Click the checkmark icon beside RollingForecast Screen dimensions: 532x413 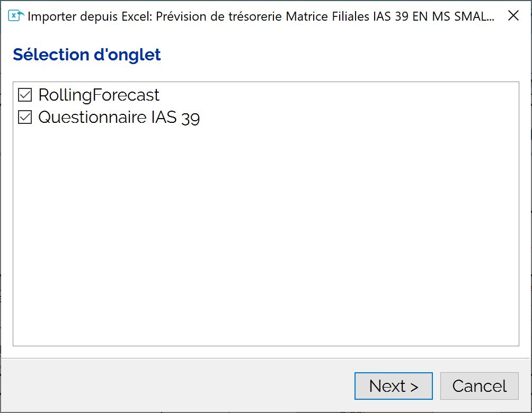coord(25,95)
